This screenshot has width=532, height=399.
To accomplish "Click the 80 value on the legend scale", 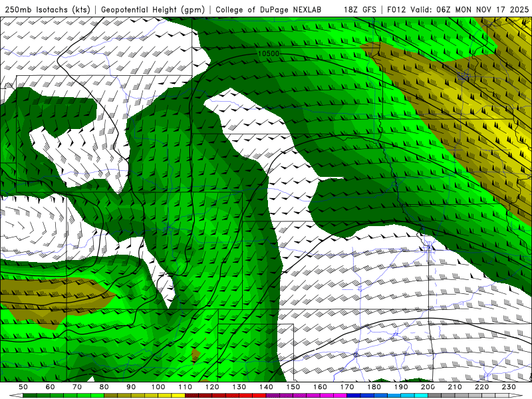I will [x=104, y=387].
